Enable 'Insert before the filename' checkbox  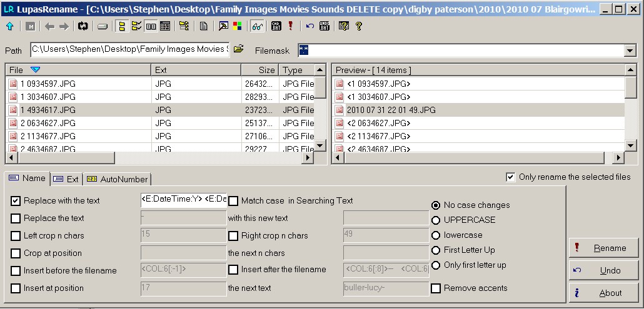[x=16, y=271]
